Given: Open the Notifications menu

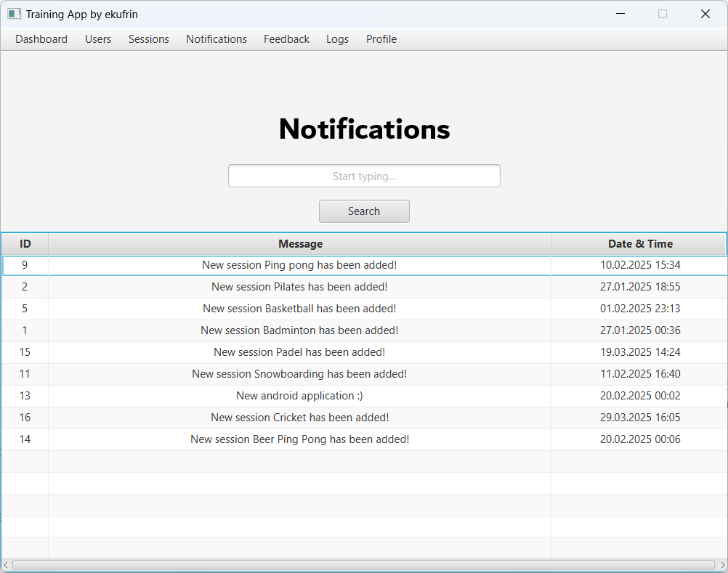Looking at the screenshot, I should 217,39.
